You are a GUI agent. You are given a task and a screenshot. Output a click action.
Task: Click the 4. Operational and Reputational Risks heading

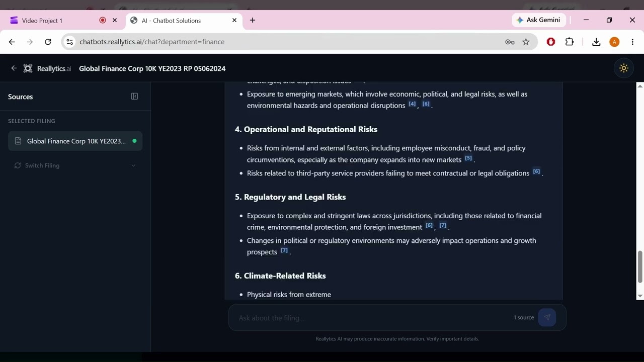[x=306, y=130]
